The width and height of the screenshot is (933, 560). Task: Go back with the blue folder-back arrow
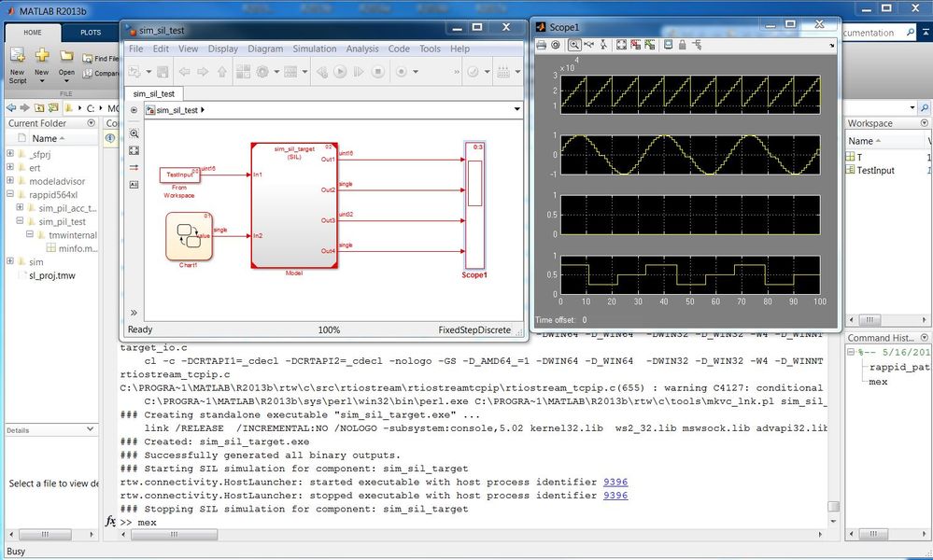click(11, 107)
